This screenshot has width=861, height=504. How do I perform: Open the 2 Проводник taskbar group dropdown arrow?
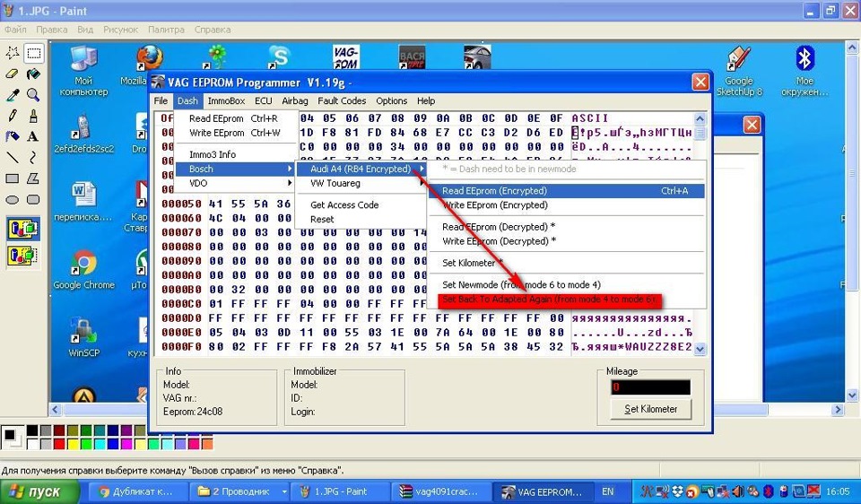click(284, 491)
